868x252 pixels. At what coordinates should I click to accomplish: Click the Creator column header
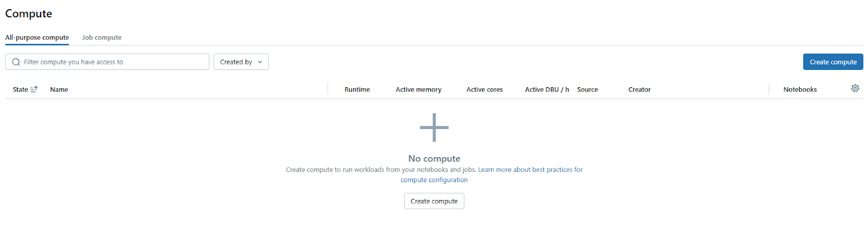pos(639,89)
